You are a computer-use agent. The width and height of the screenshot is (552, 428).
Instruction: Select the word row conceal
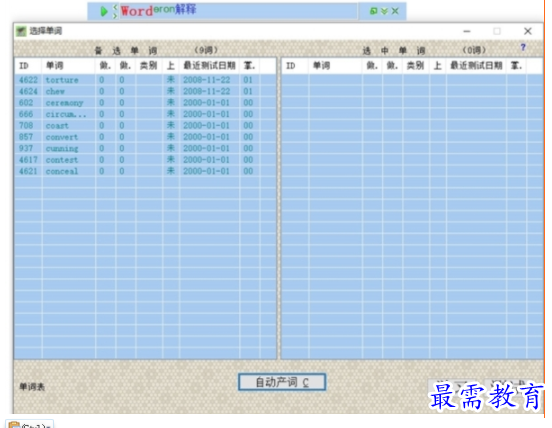pyautogui.click(x=145, y=171)
